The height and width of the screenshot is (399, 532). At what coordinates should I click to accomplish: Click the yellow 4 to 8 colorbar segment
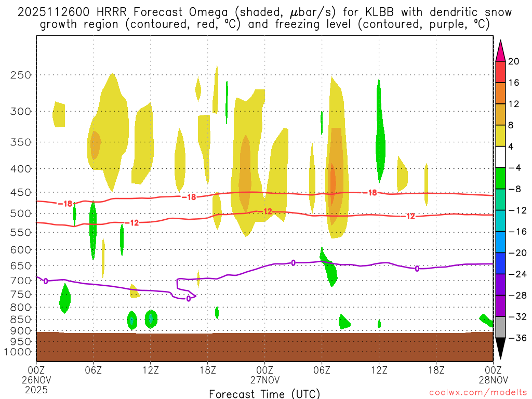click(x=500, y=136)
